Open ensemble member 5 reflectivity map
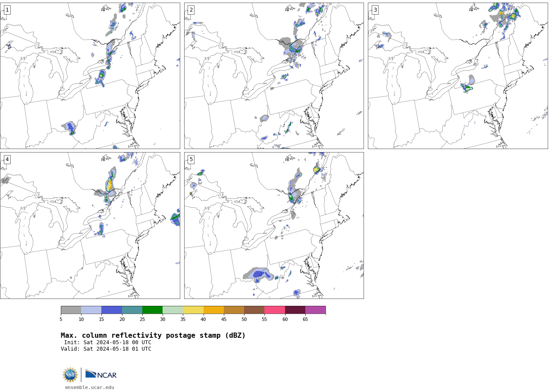This screenshot has height=392, width=552. [274, 225]
